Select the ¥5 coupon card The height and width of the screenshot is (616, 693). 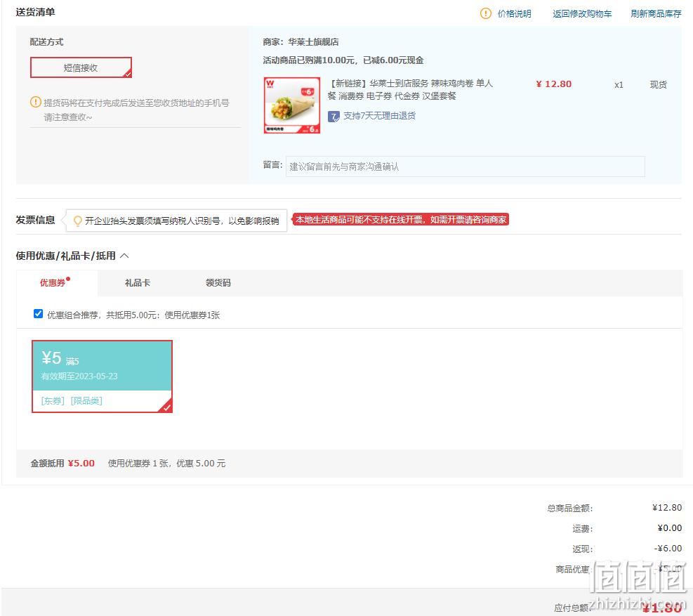(102, 376)
